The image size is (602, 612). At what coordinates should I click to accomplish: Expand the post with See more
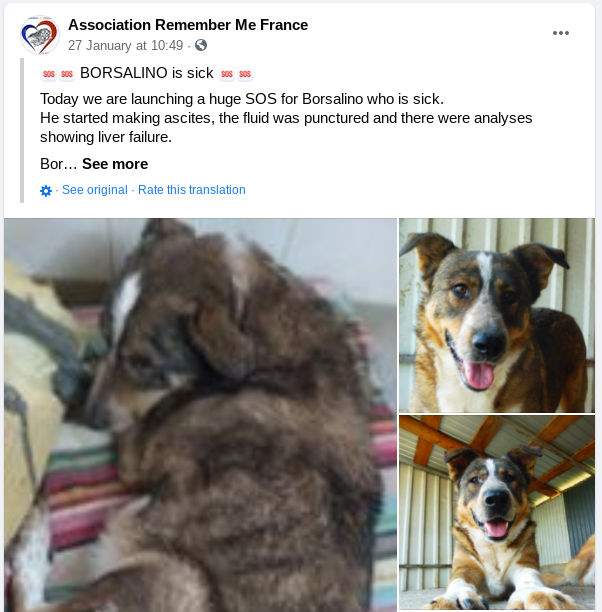click(115, 164)
